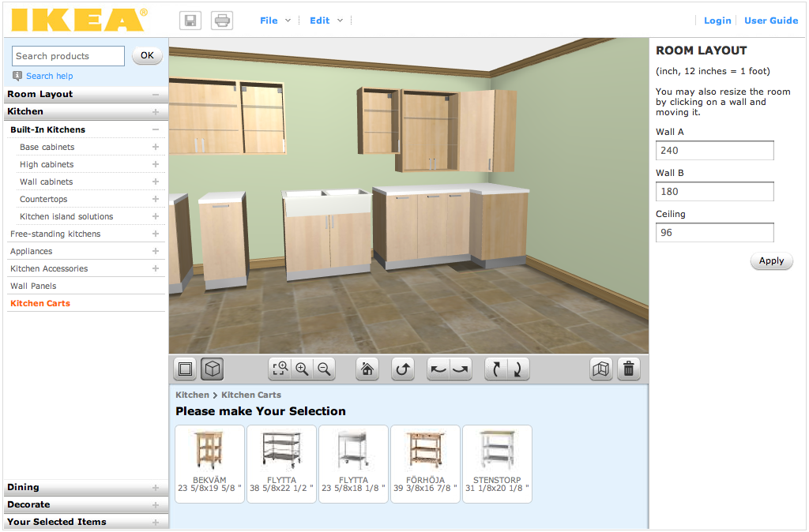
Task: Click the Wall B input field
Action: pos(714,191)
